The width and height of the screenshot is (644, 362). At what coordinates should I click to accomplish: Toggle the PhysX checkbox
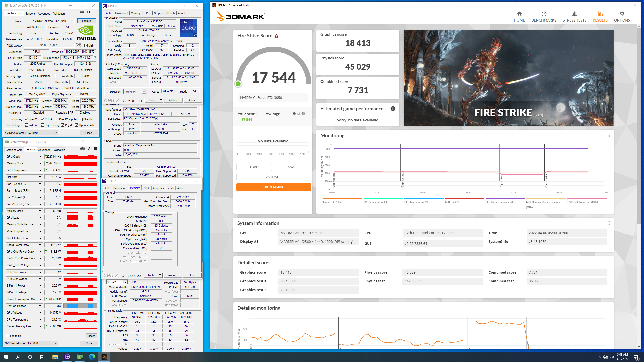63,125
